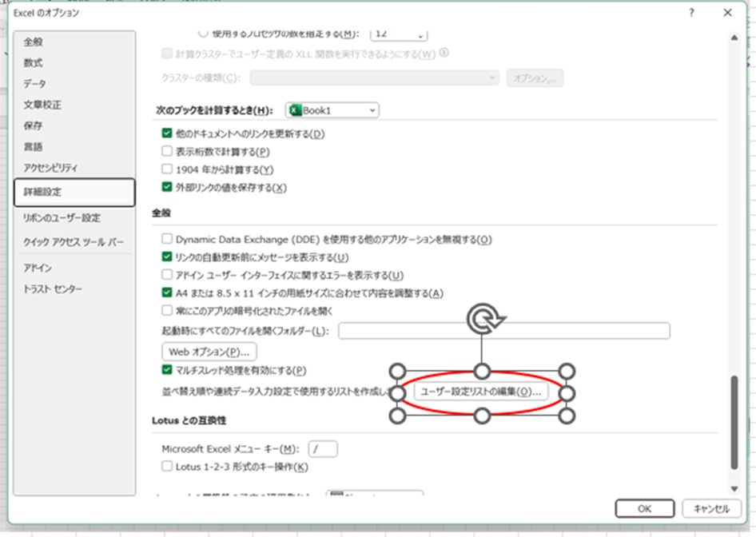Enable 常にこのアプリの暗号化されたファイルを開く checkbox
Image resolution: width=756 pixels, height=537 pixels.
[167, 310]
